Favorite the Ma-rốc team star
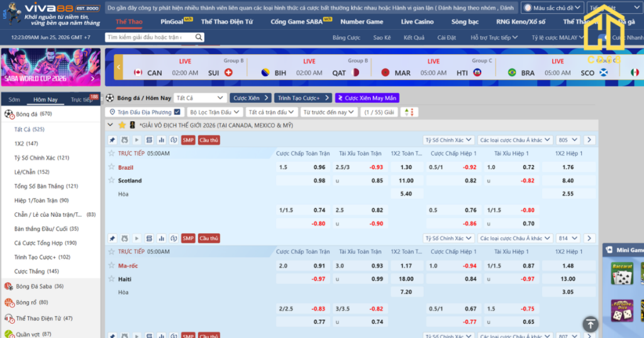The height and width of the screenshot is (338, 644). tap(111, 265)
